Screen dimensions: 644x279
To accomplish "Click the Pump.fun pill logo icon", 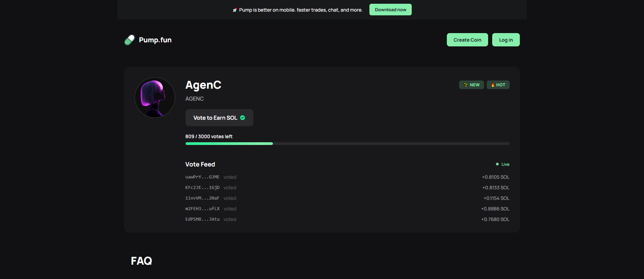I will click(130, 40).
